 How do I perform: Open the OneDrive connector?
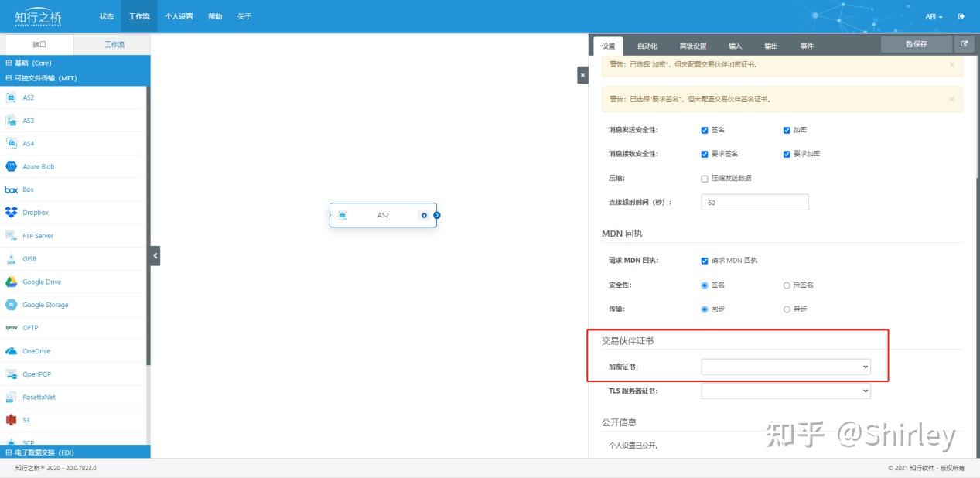tap(39, 350)
